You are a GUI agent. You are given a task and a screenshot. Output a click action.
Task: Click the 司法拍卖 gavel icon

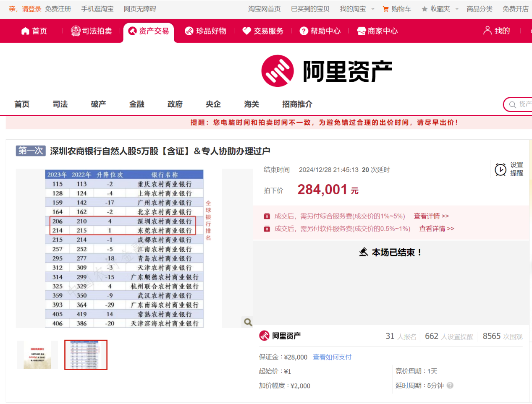click(x=76, y=31)
